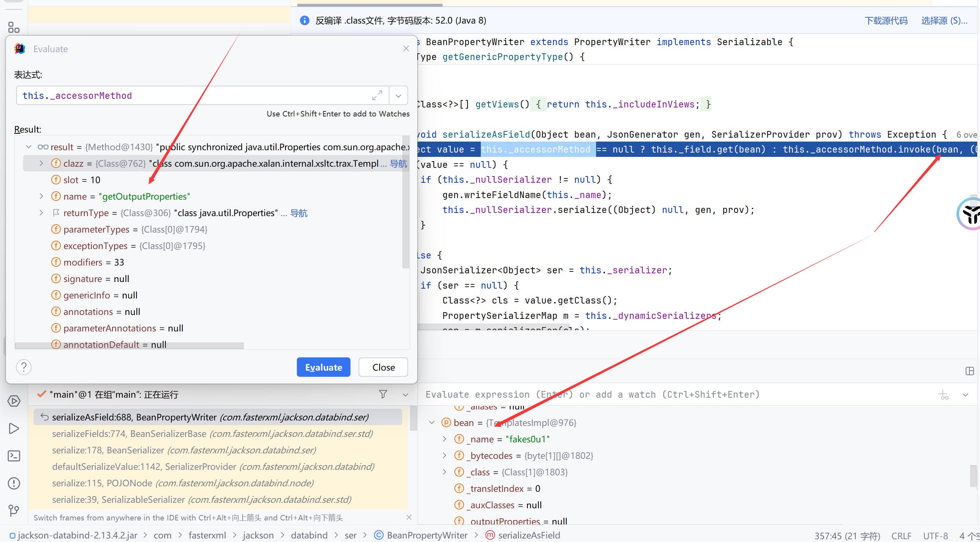
Task: Dismiss the switch frames hint
Action: pyautogui.click(x=409, y=517)
